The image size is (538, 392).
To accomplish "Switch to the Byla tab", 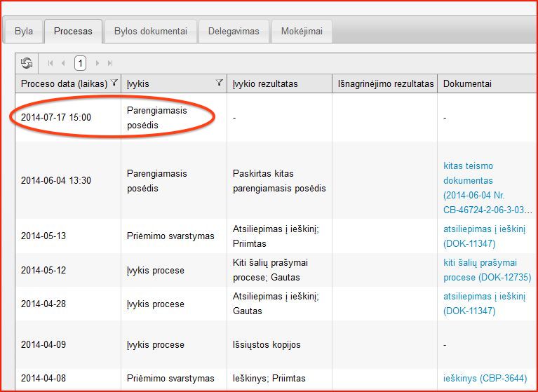I will point(24,32).
